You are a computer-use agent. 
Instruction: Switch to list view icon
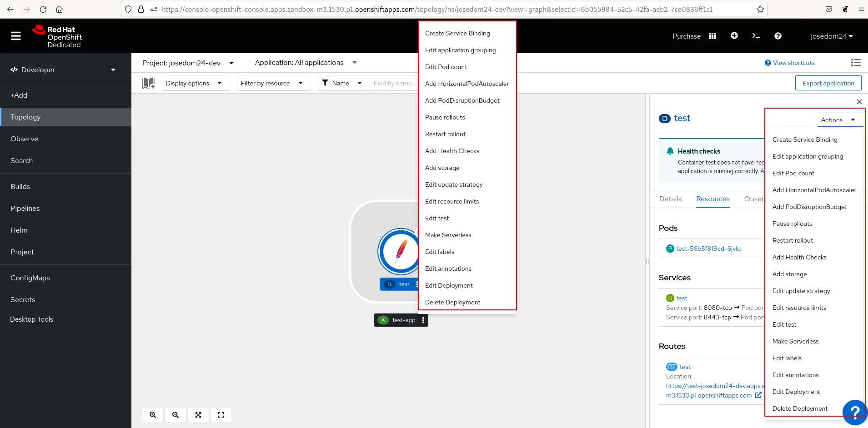click(856, 63)
